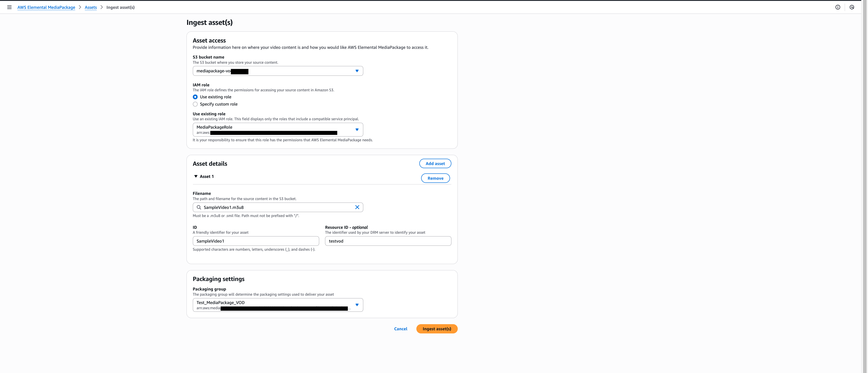868x373 pixels.
Task: Open notifications via the clock icon
Action: tap(852, 7)
